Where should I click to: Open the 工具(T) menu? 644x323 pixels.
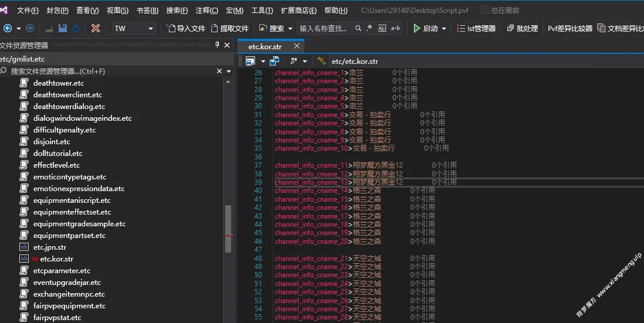pyautogui.click(x=262, y=11)
